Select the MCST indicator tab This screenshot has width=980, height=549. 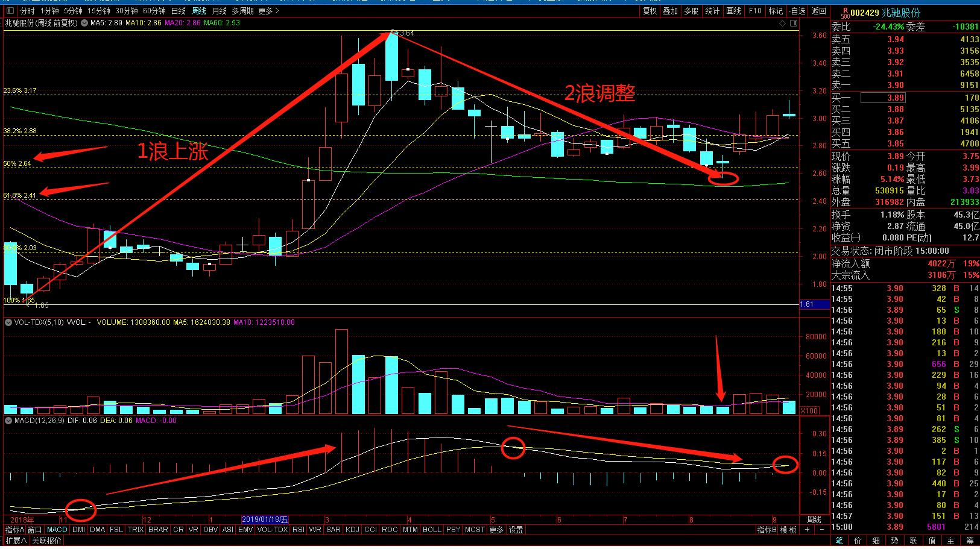point(475,530)
